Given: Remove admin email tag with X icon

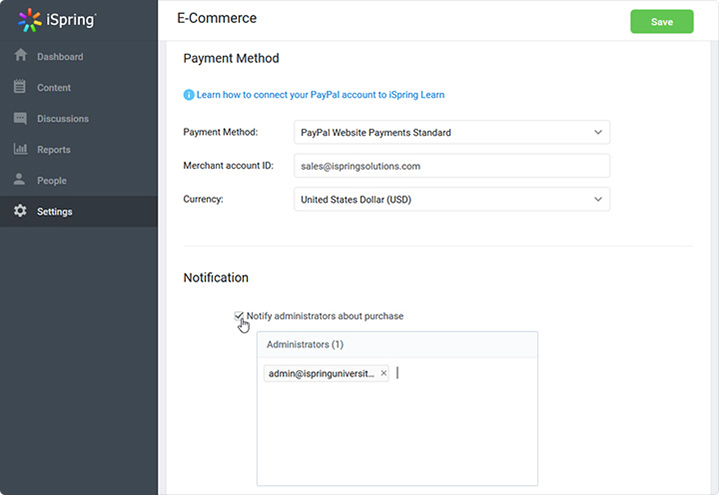Looking at the screenshot, I should tap(384, 373).
